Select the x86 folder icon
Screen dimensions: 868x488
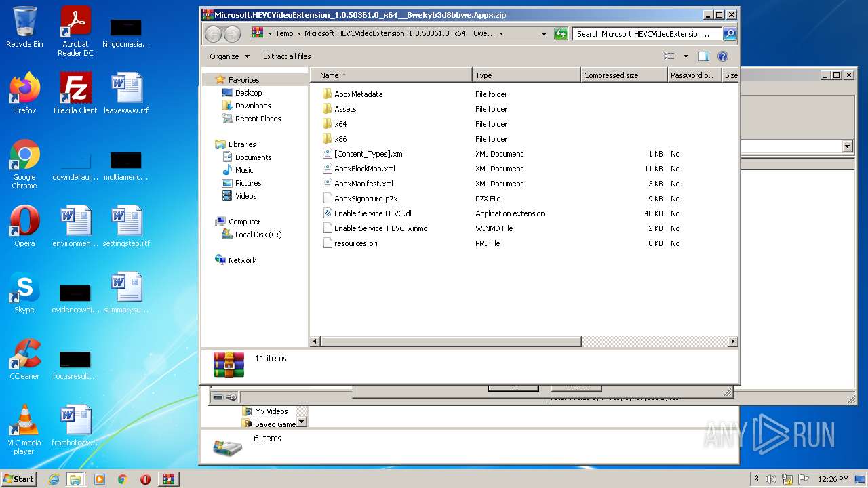click(x=327, y=139)
